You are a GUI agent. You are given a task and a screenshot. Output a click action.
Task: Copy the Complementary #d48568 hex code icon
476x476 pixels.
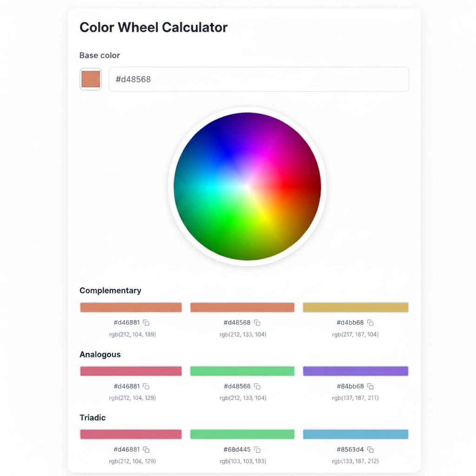coord(257,323)
